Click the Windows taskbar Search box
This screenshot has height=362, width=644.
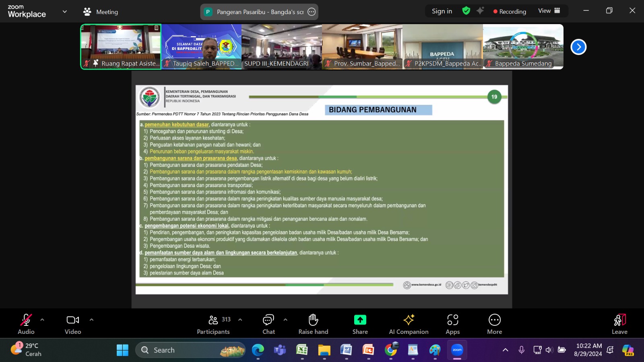pos(189,350)
